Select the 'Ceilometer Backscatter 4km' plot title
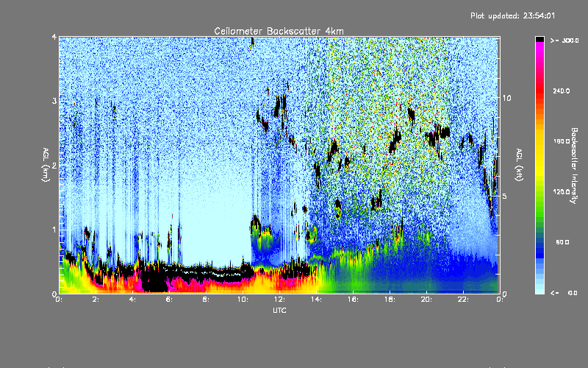The height and width of the screenshot is (368, 588). coord(279,31)
